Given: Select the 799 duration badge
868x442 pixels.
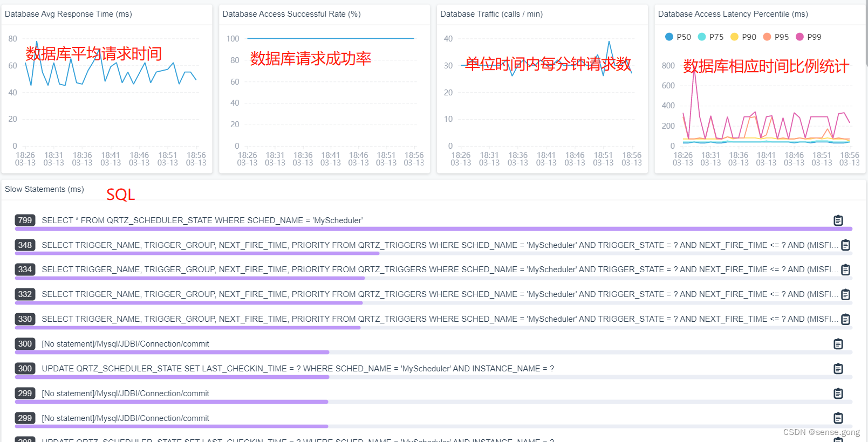Looking at the screenshot, I should (25, 220).
